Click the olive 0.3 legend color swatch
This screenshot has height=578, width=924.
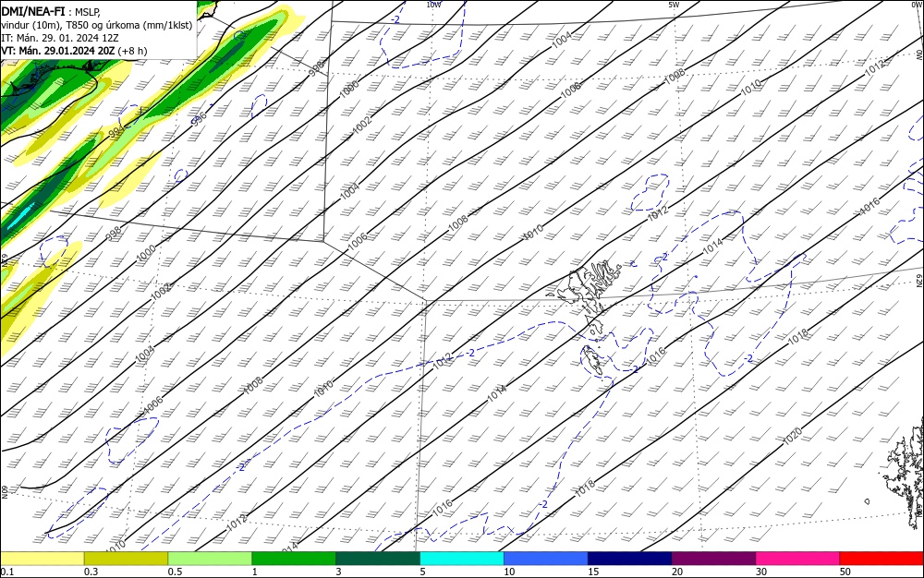click(x=126, y=559)
